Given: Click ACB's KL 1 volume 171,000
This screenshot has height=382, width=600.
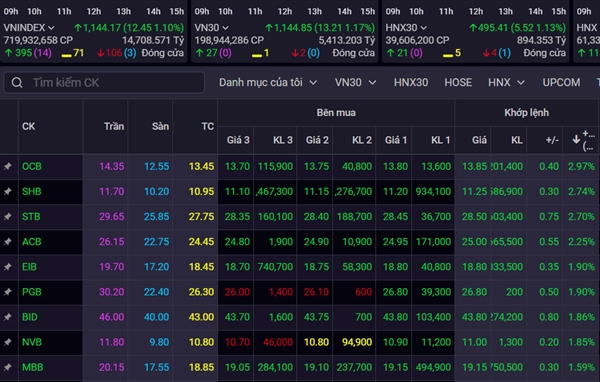Looking at the screenshot, I should coord(433,242).
